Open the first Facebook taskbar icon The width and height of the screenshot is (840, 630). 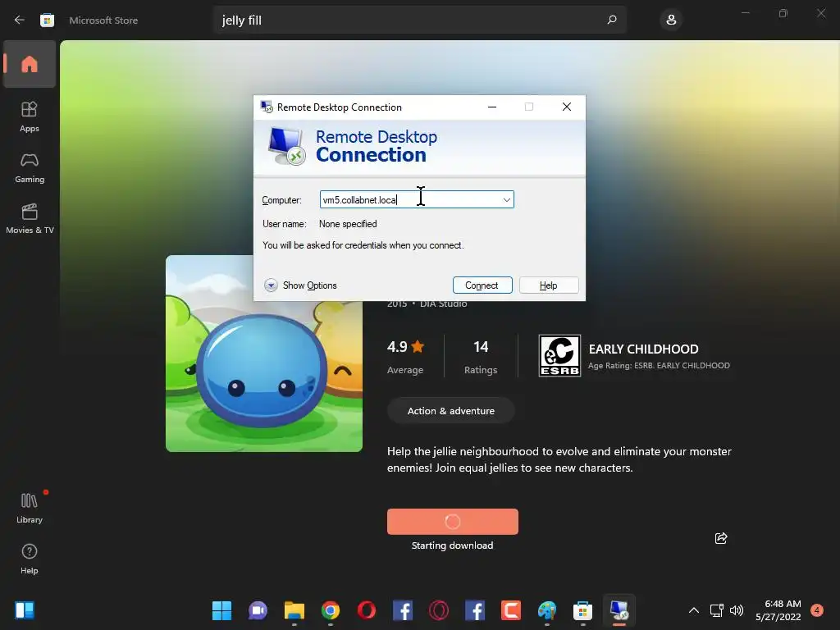click(x=403, y=610)
